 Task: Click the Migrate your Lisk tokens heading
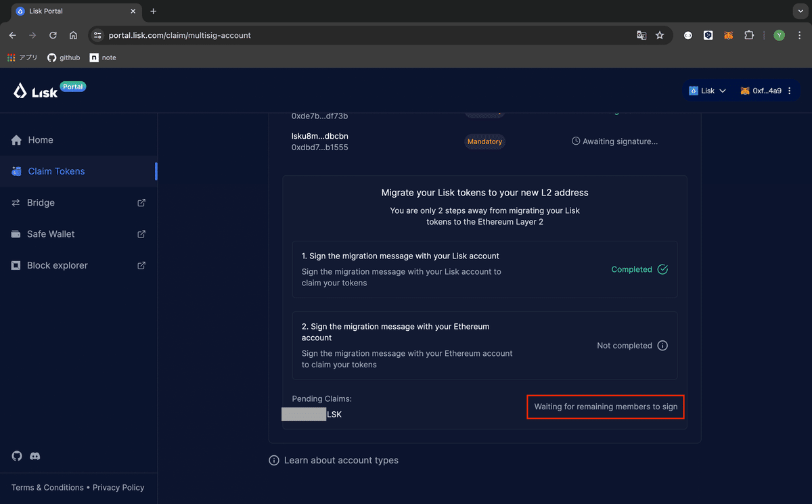(x=484, y=193)
